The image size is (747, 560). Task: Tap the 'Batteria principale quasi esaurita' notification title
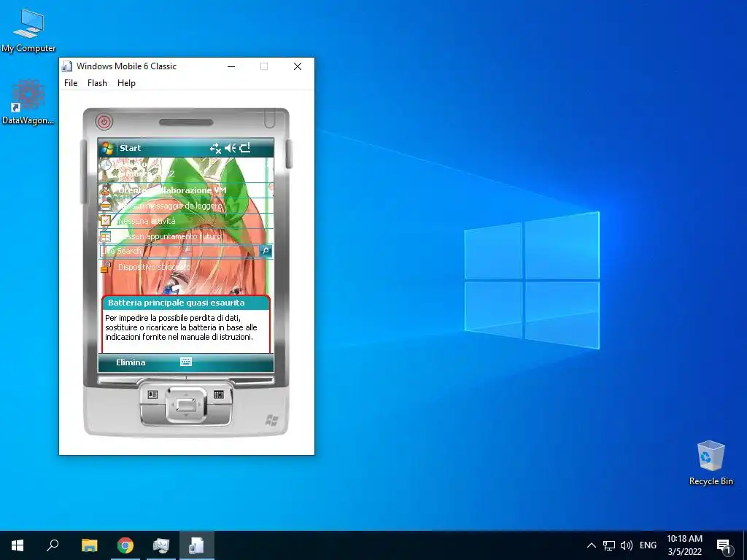point(177,303)
